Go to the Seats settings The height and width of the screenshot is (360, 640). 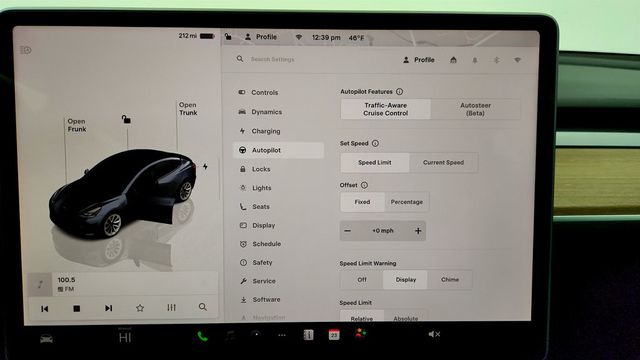coord(255,207)
